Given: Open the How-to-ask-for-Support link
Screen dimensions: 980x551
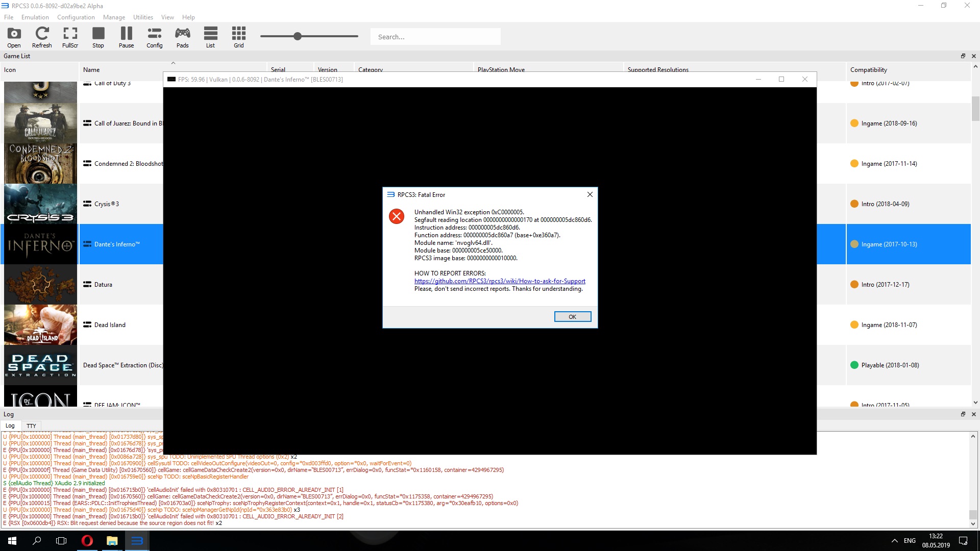Looking at the screenshot, I should tap(500, 281).
